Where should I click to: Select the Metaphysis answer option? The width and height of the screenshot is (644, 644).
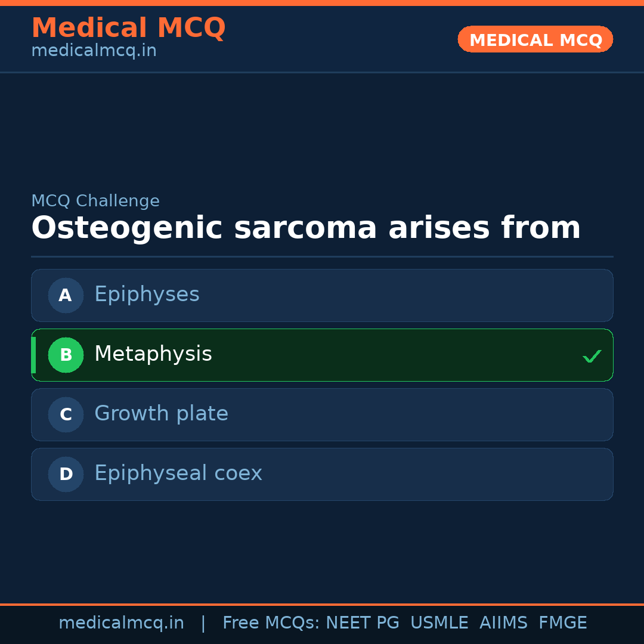[322, 355]
